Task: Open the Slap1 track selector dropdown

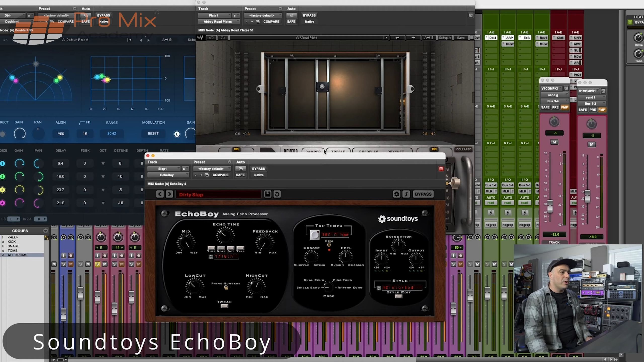Action: pyautogui.click(x=164, y=169)
